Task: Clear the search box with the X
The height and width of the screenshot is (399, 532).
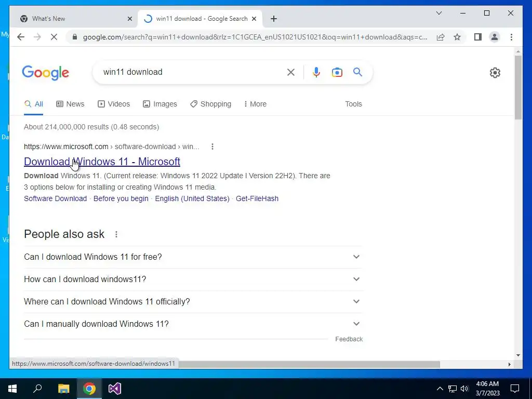Action: click(291, 72)
